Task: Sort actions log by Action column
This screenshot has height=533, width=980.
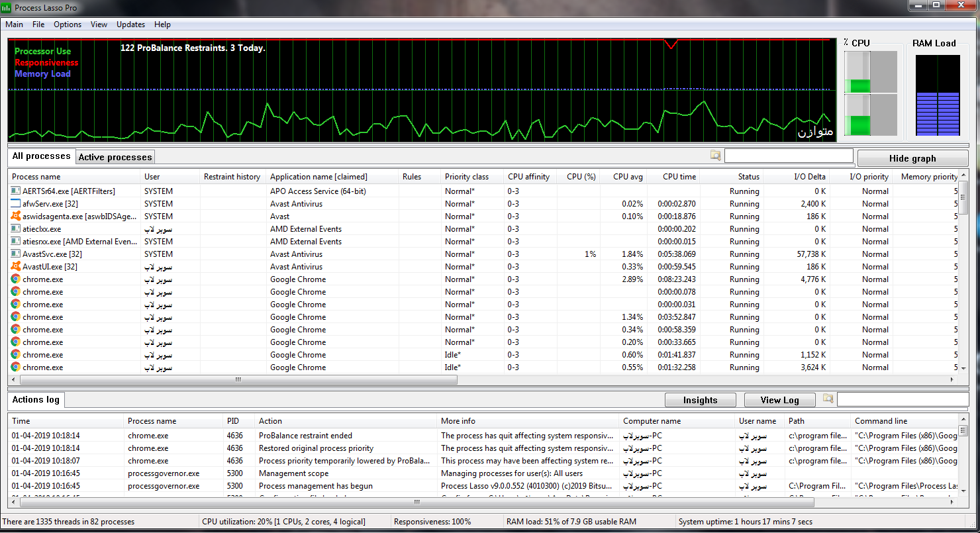Action: tap(346, 421)
